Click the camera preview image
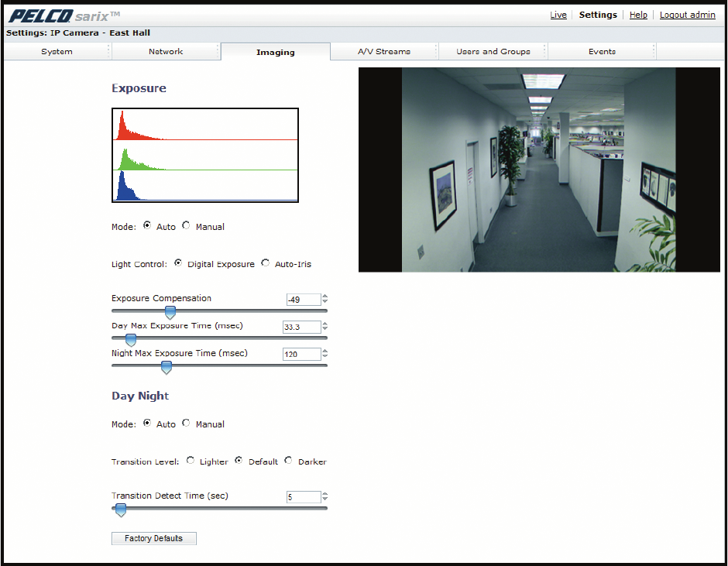The height and width of the screenshot is (566, 728). [x=539, y=169]
